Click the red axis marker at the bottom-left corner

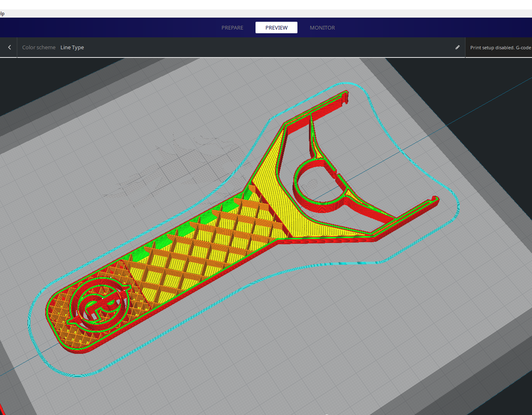2,409
